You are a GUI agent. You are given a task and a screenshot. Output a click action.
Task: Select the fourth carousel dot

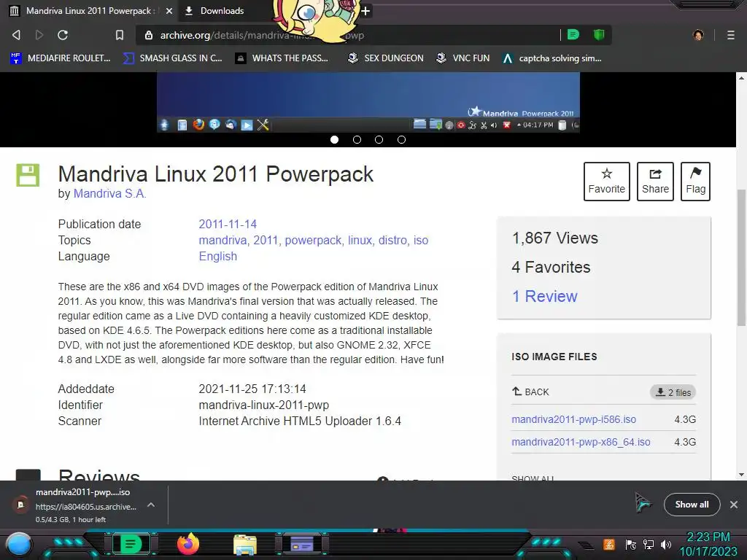[x=402, y=139]
